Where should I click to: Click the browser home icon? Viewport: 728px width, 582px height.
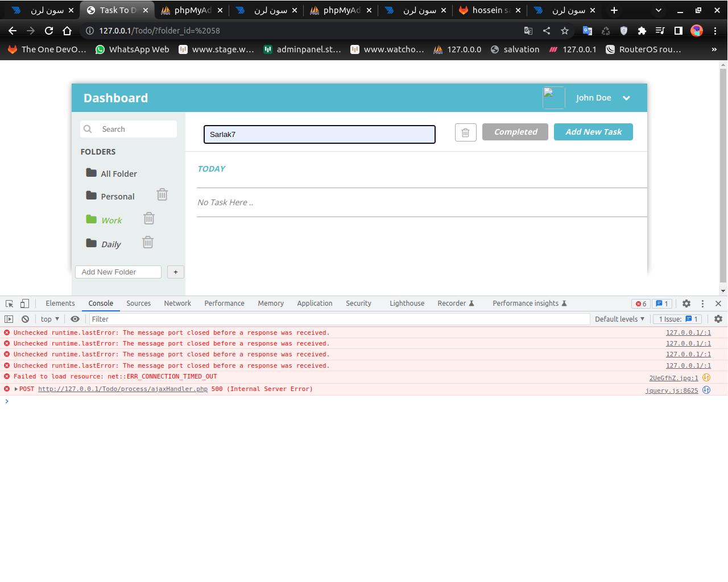point(67,31)
